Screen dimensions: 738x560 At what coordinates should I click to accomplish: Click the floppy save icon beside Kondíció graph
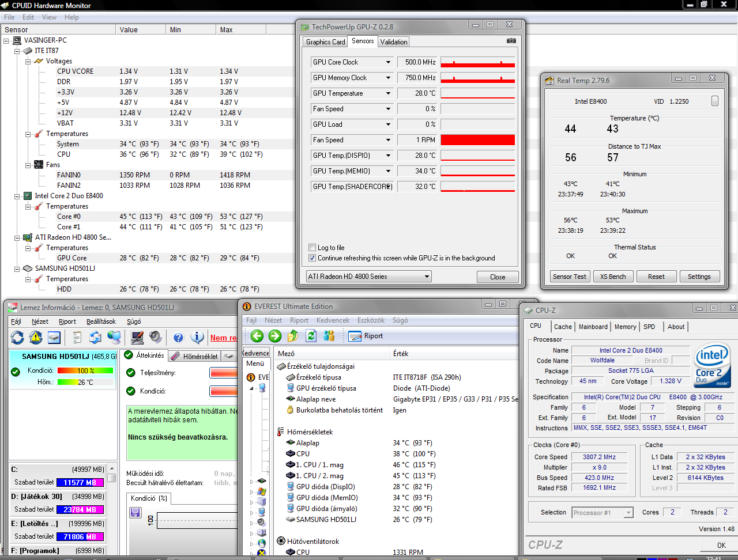[x=135, y=513]
